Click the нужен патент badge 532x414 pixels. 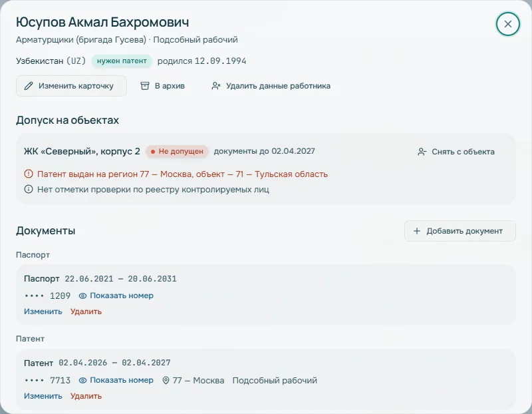point(122,61)
